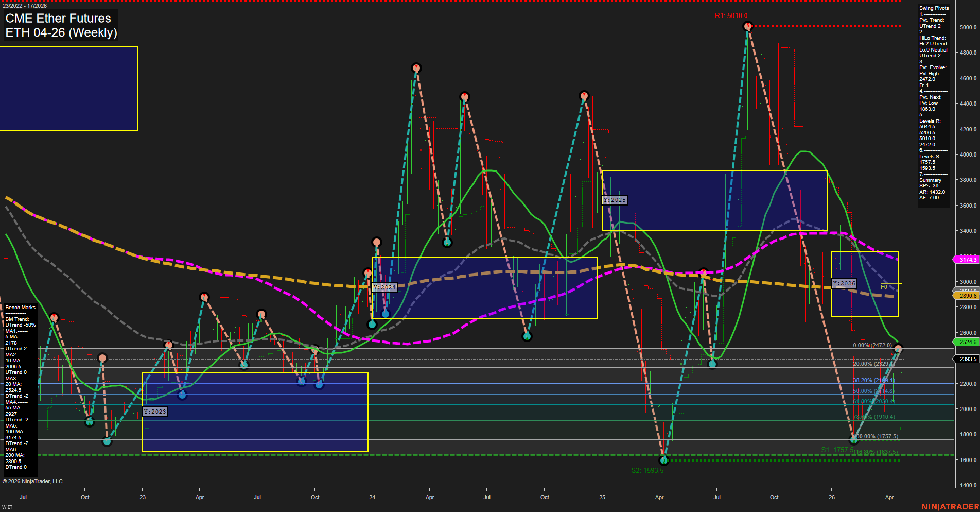
Task: Click the pivot-high dot at the 5000 peak
Action: (748, 26)
